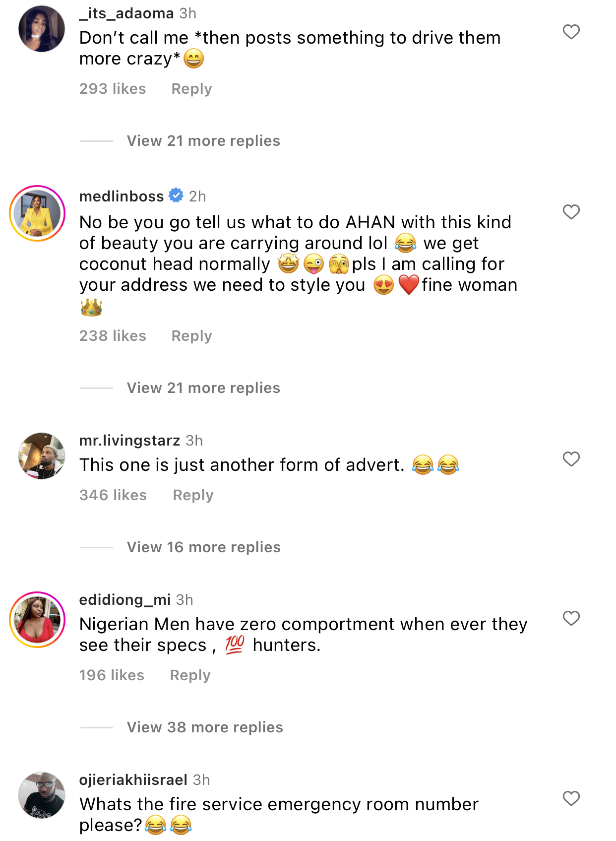Screen dimensions: 616x841
Task: Like the _its_adaoma comment
Action: point(571,32)
